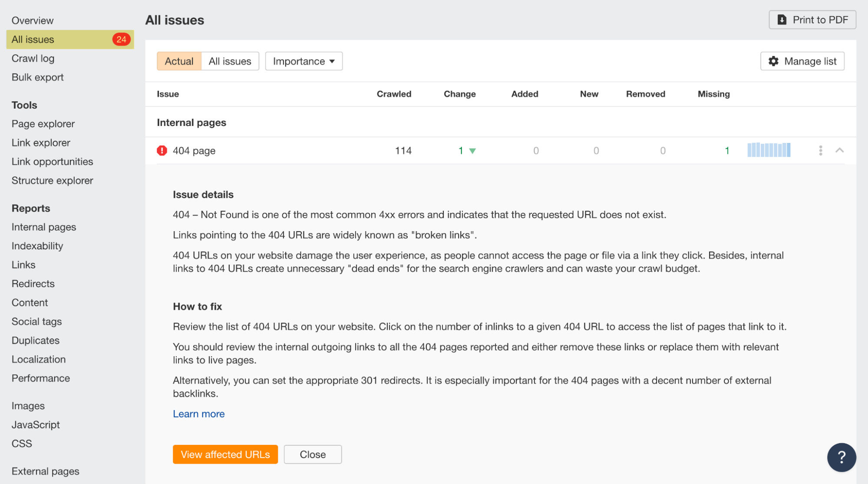Expand the Issue column header area
Image resolution: width=868 pixels, height=484 pixels.
coord(168,94)
